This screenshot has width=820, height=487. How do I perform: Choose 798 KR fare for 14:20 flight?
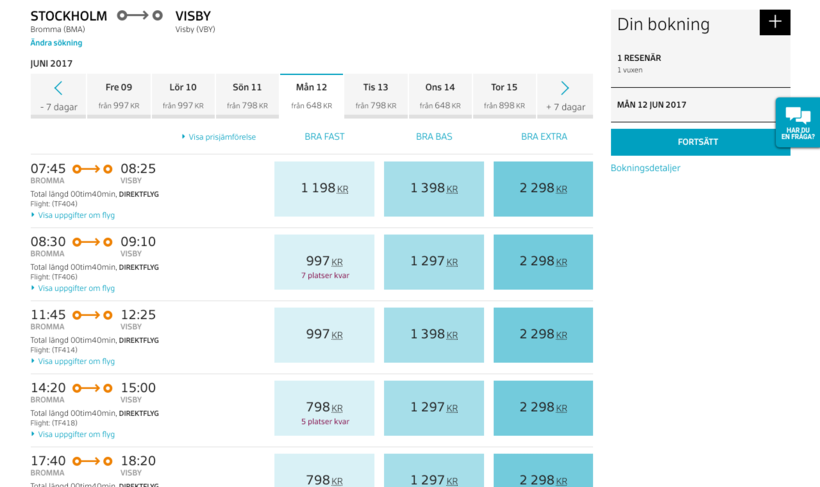click(324, 408)
